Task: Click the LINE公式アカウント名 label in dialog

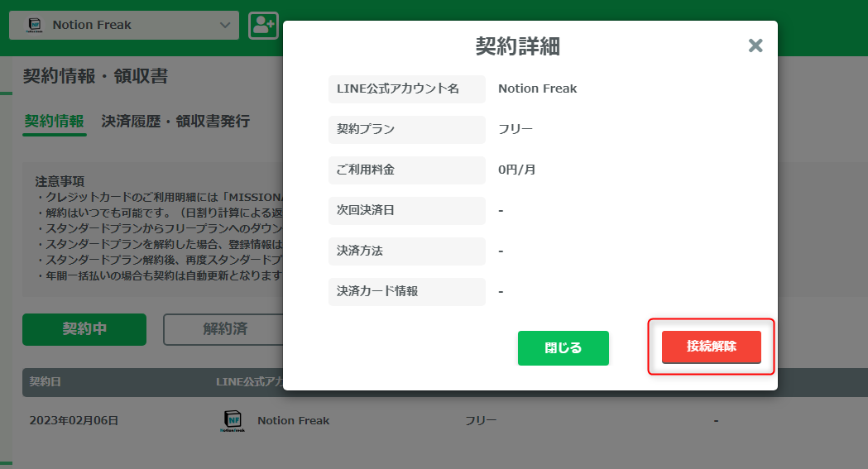Action: coord(407,89)
